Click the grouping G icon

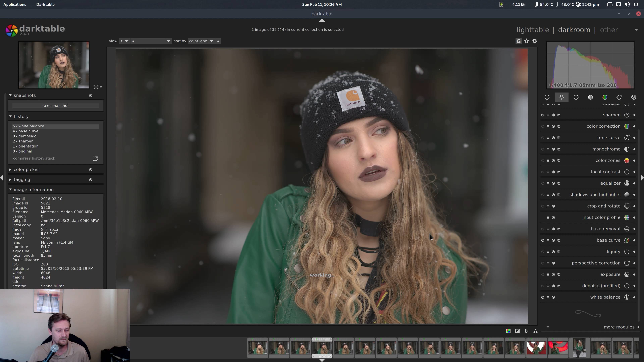pyautogui.click(x=519, y=41)
